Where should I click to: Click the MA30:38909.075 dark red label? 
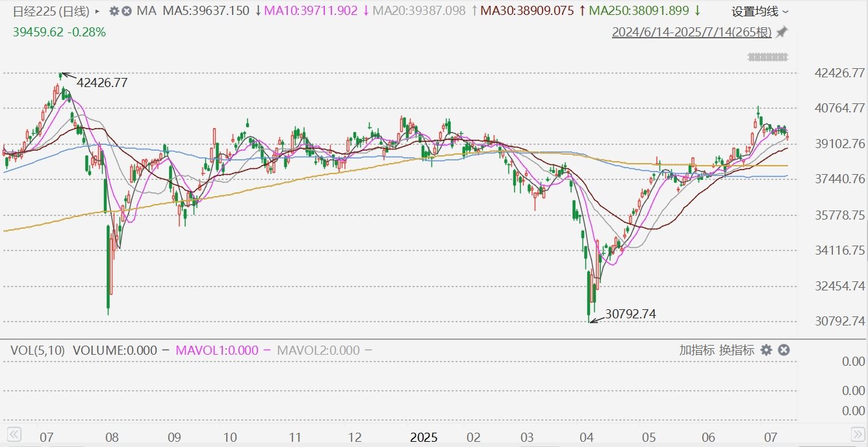tap(528, 11)
